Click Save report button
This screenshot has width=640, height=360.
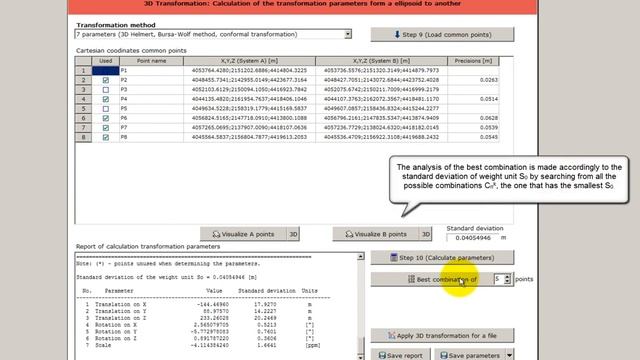400,355
